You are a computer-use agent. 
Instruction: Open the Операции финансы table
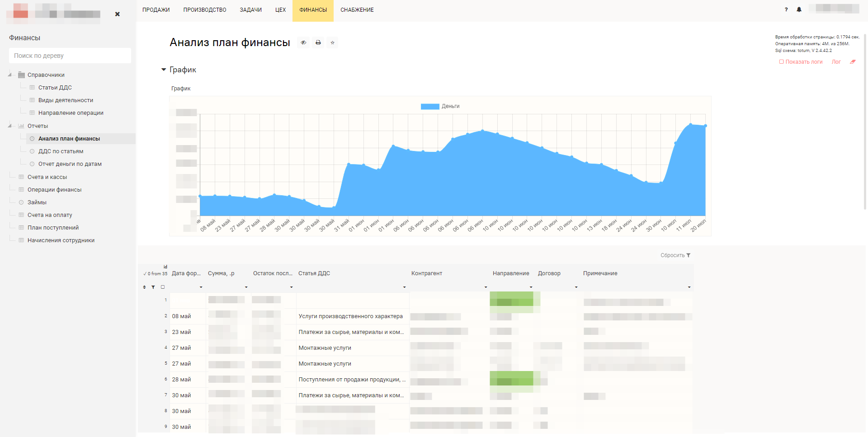tap(54, 190)
